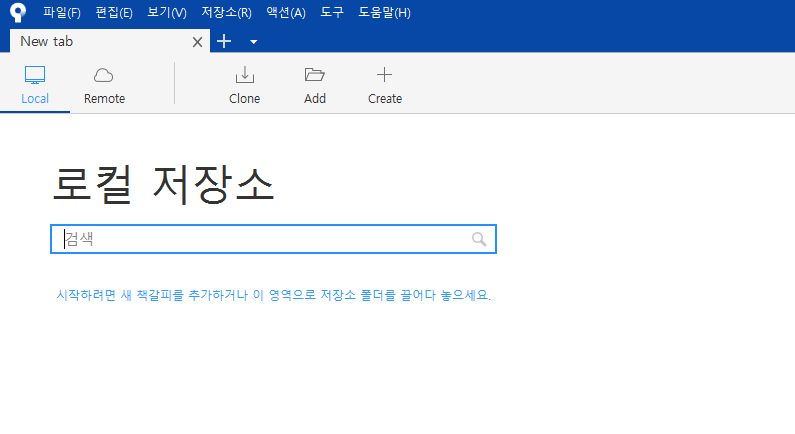Screen dimensions: 795x434
Task: Click the blue bookmark hint text
Action: tap(273, 296)
